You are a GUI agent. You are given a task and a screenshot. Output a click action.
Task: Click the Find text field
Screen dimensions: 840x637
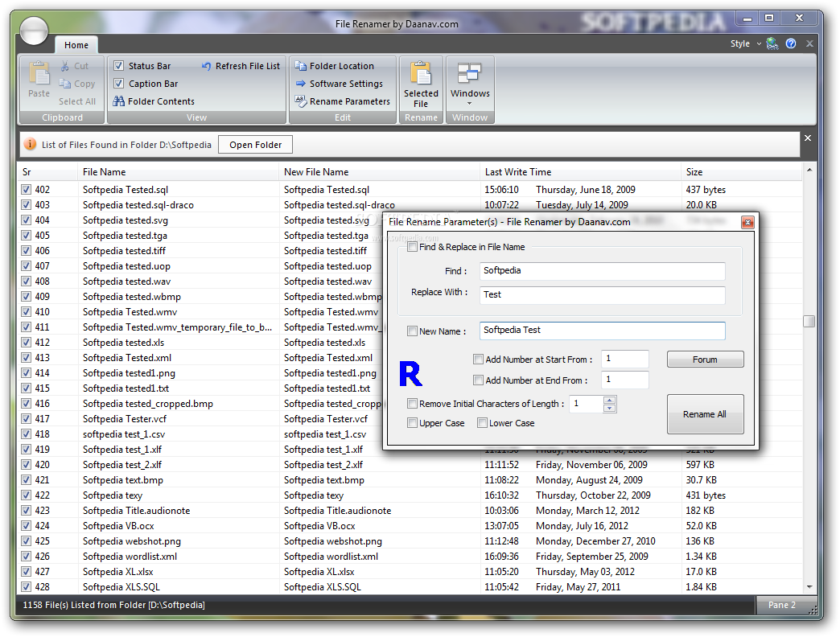click(x=602, y=271)
